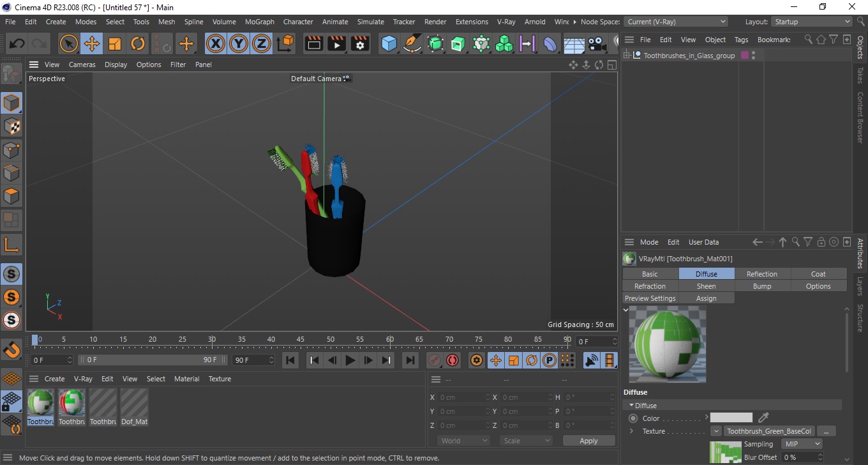Toggle the Z axis lock
Image resolution: width=868 pixels, height=465 pixels.
(x=262, y=44)
